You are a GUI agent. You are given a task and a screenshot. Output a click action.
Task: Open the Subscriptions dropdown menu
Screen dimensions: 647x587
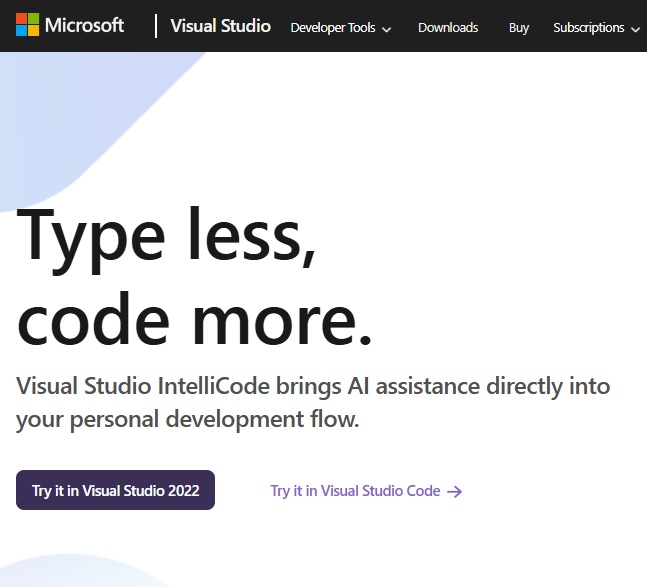click(589, 28)
